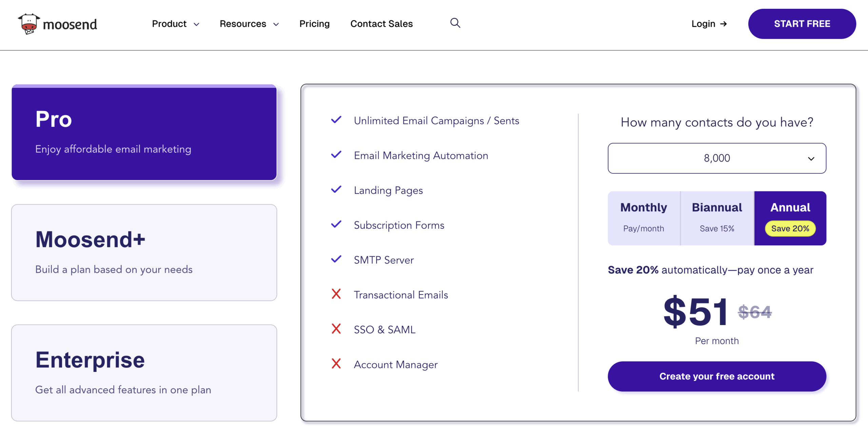Viewport: 868px width, 434px height.
Task: Open the contacts count dropdown showing 8,000
Action: click(x=716, y=158)
